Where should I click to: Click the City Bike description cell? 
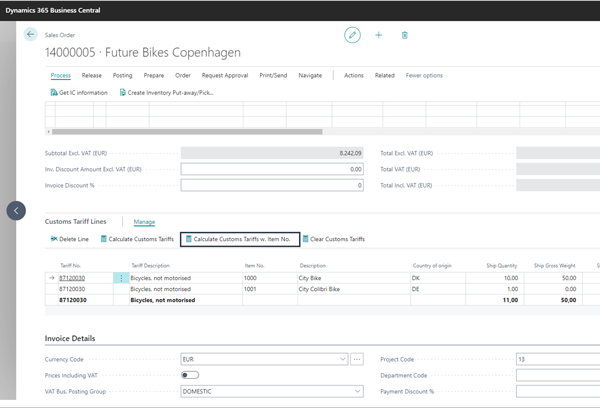click(354, 278)
